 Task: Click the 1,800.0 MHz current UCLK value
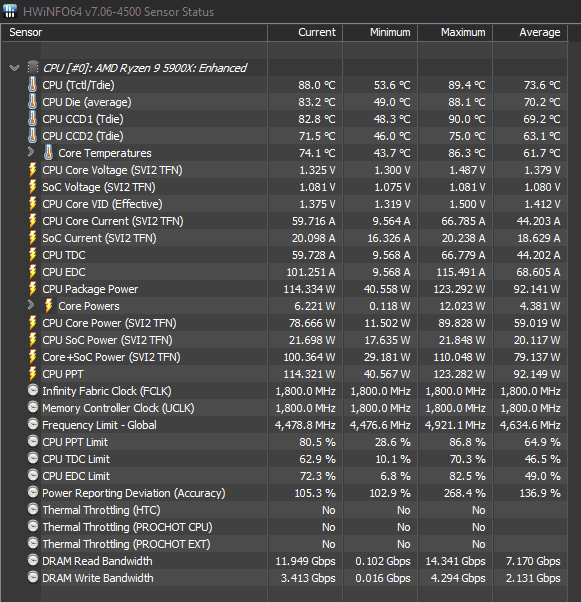(x=305, y=408)
